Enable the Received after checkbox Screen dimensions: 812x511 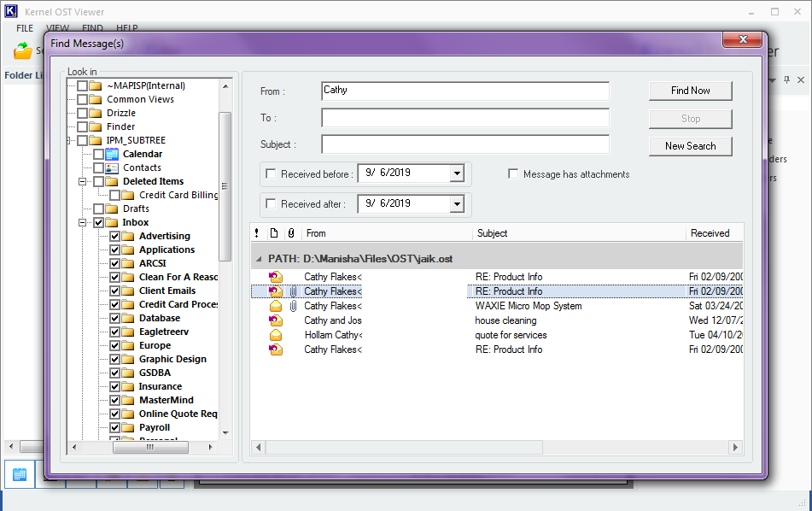[271, 203]
